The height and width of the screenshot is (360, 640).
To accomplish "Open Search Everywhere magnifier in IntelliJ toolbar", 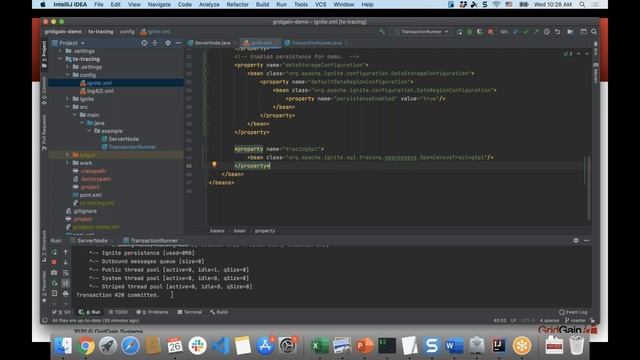I will click(594, 31).
